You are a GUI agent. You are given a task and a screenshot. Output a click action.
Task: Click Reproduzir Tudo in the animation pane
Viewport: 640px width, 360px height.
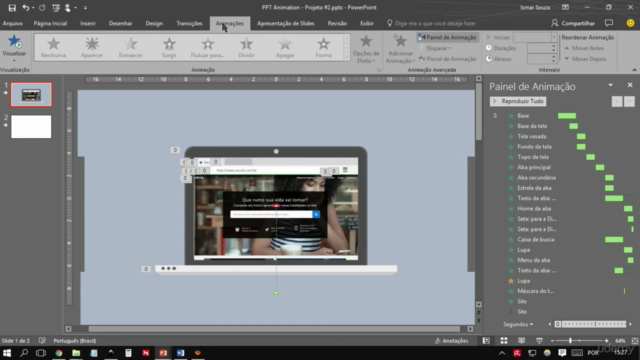point(518,101)
